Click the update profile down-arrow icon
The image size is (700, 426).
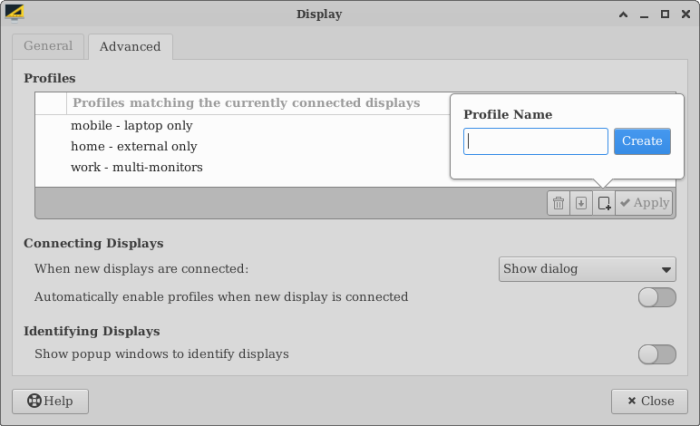(x=581, y=203)
